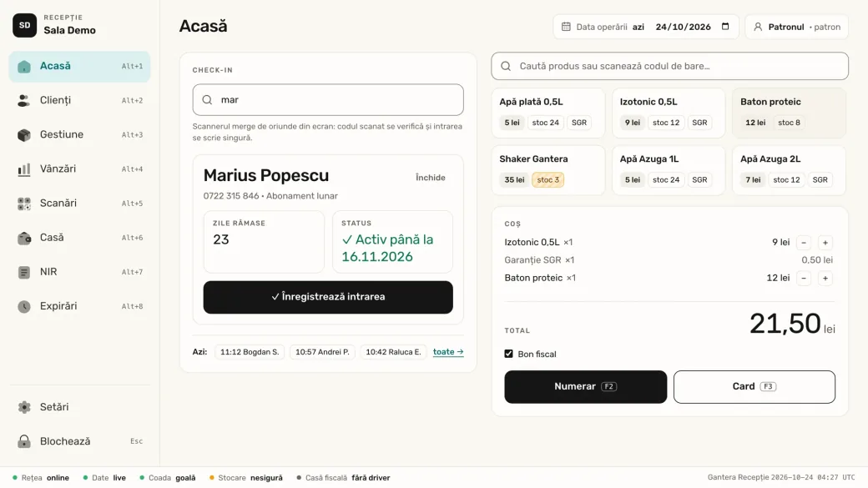Increase Izotonic 0,5L quantity with plus
The height and width of the screenshot is (488, 868).
825,243
